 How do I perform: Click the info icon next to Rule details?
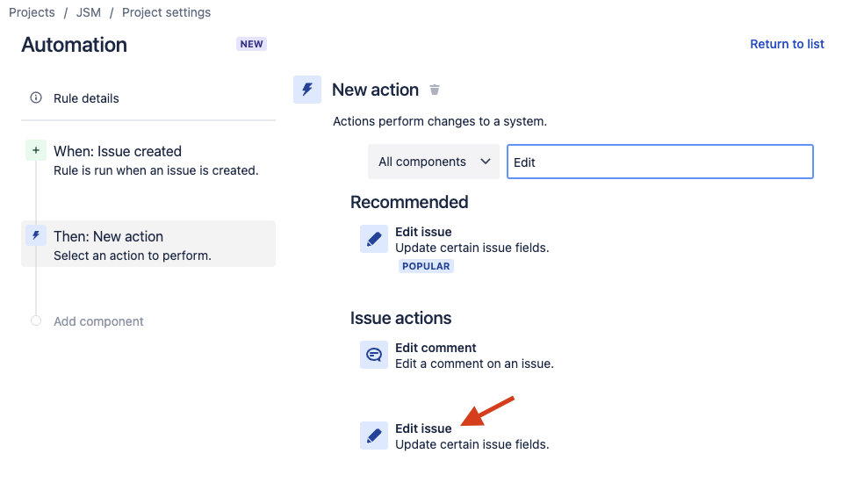point(36,98)
